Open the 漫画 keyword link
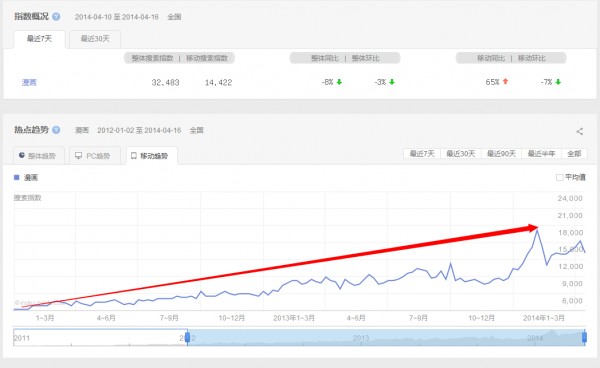 pos(29,82)
